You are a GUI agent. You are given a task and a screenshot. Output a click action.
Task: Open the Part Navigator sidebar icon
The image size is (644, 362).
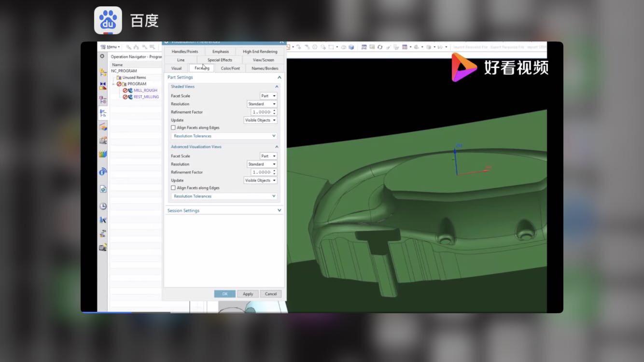click(103, 100)
